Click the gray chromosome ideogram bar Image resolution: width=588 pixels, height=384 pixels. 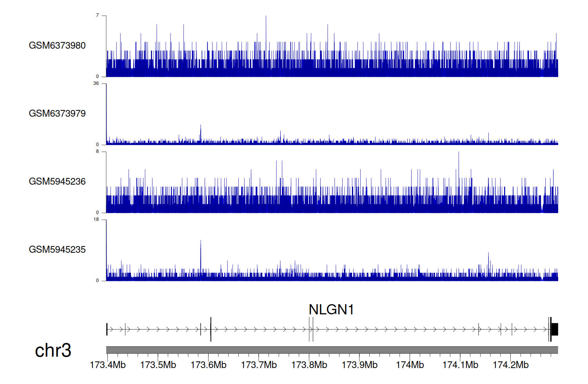tap(332, 350)
